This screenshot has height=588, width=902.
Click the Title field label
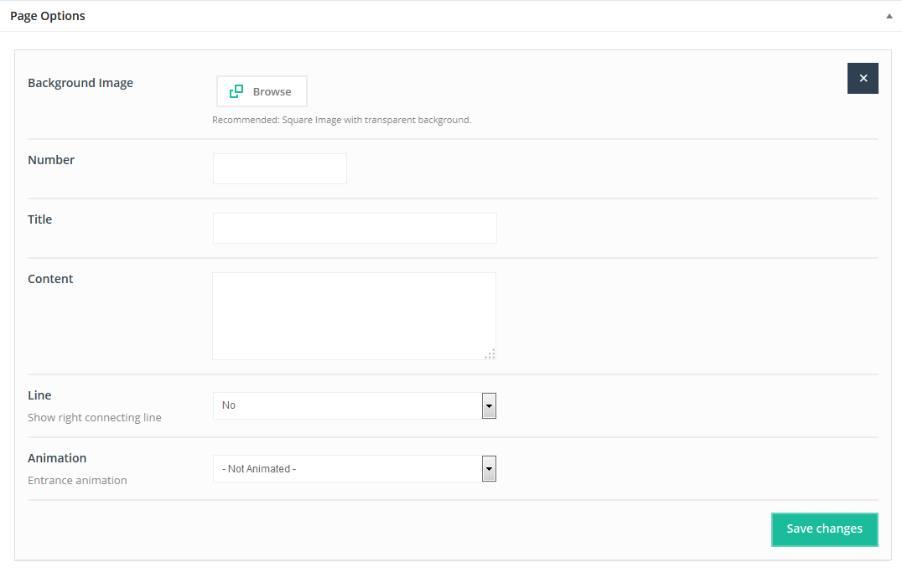click(40, 219)
